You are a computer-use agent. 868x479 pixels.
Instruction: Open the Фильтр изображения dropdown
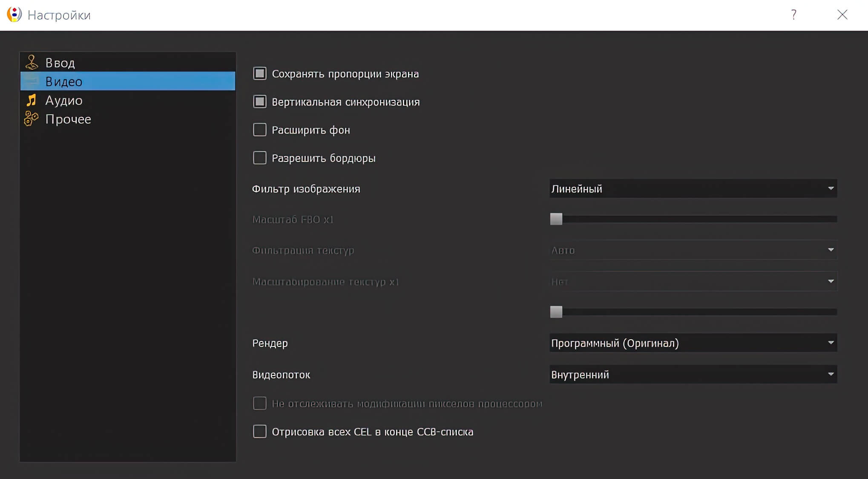pyautogui.click(x=693, y=189)
